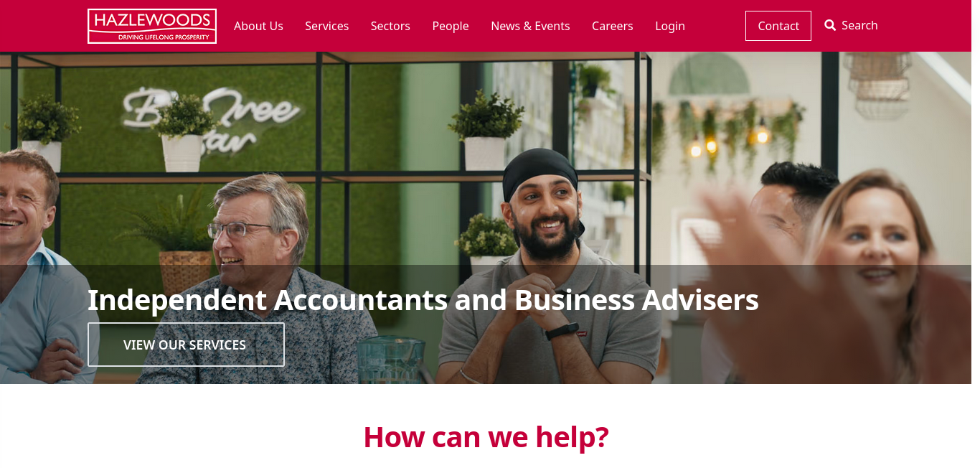This screenshot has width=980, height=468.
Task: Expand the People navigation item
Action: (x=451, y=26)
